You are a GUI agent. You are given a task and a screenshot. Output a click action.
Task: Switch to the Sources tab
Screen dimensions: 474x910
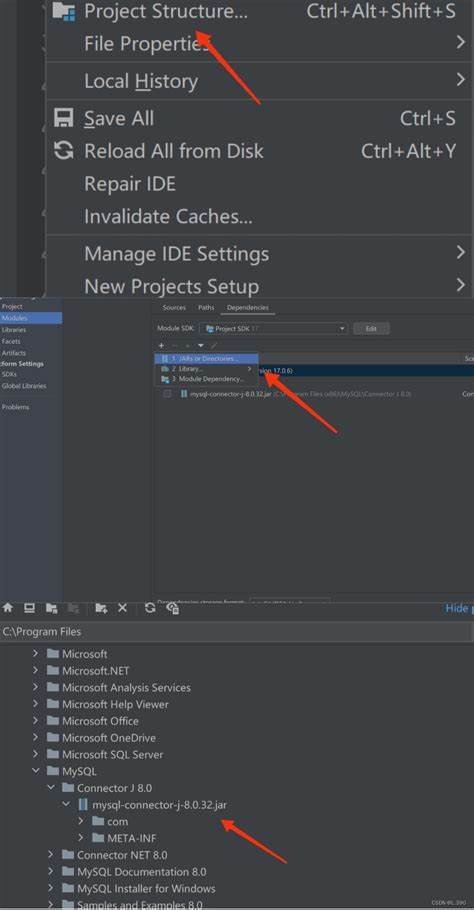click(x=174, y=308)
